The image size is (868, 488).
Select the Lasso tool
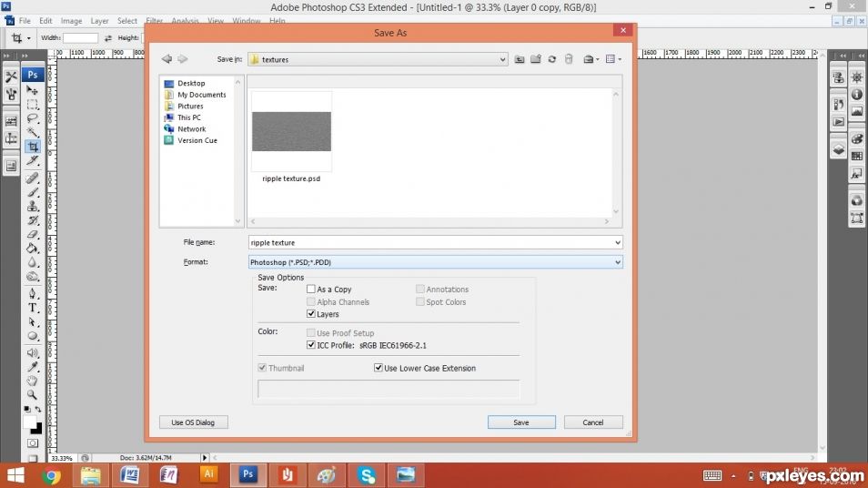point(33,118)
